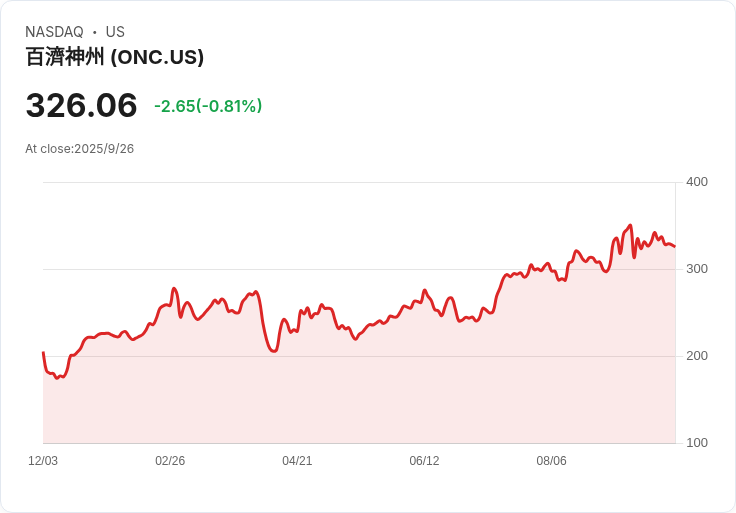736x513 pixels.
Task: Click the 326.06 current price
Action: point(81,106)
